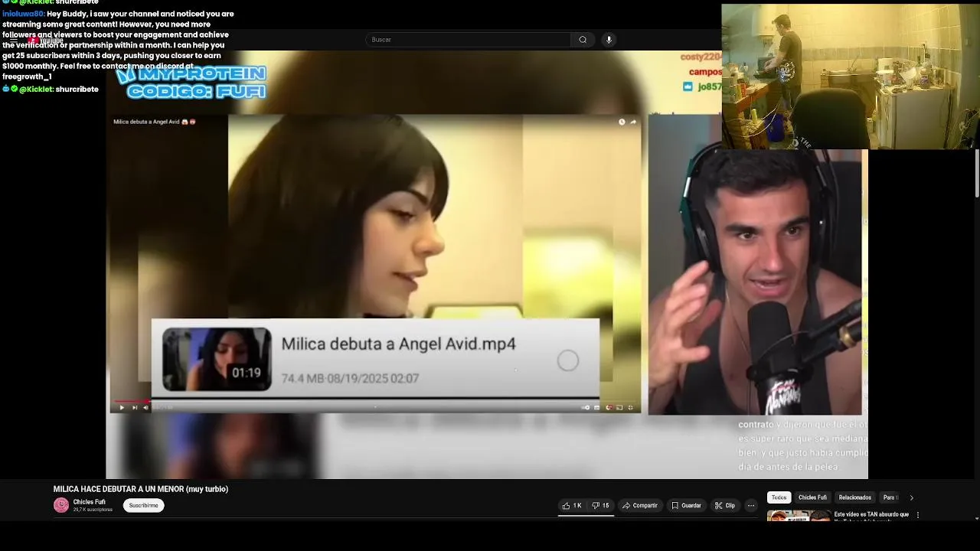Open more actions three-dot menu

point(751,505)
